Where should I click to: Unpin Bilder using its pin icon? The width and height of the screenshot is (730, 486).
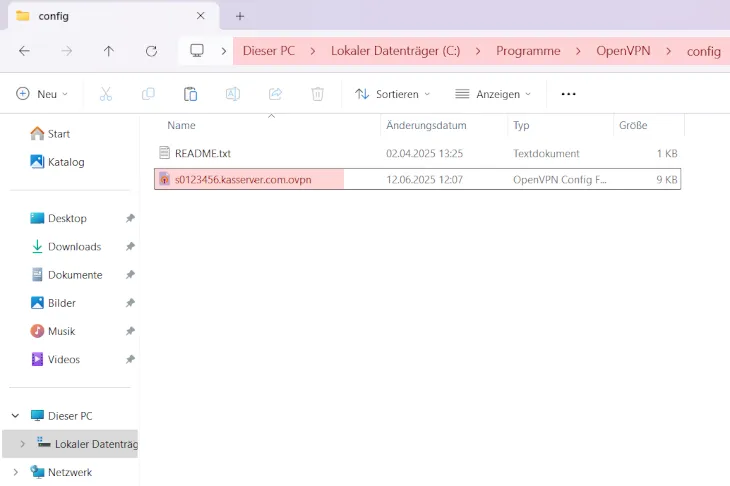pos(130,303)
